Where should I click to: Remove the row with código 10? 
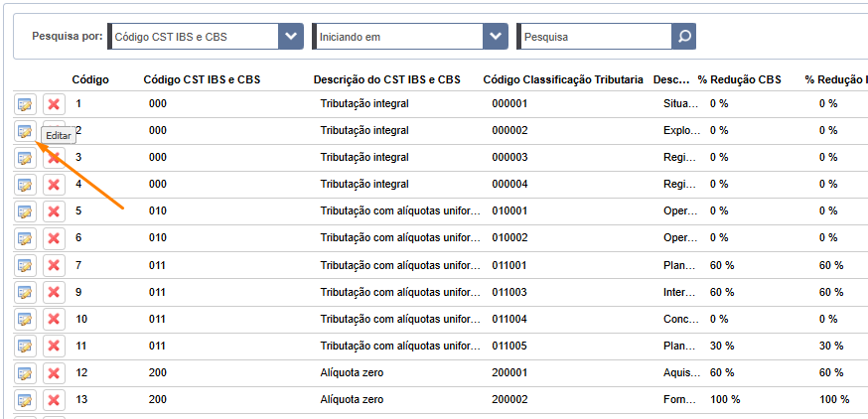pyautogui.click(x=54, y=319)
